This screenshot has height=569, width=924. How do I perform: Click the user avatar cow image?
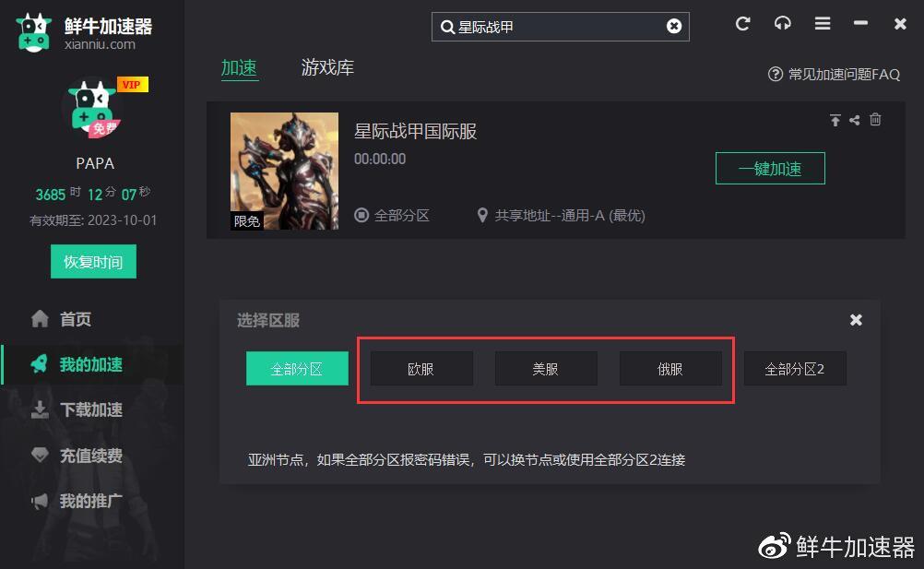[94, 109]
